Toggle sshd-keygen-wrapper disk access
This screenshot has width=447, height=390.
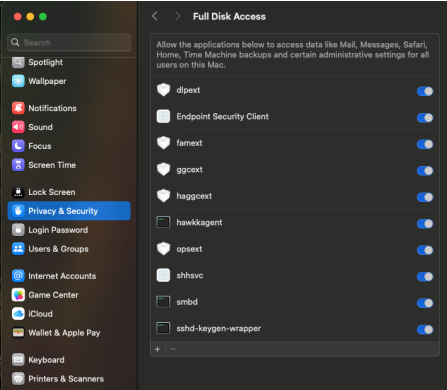point(425,330)
